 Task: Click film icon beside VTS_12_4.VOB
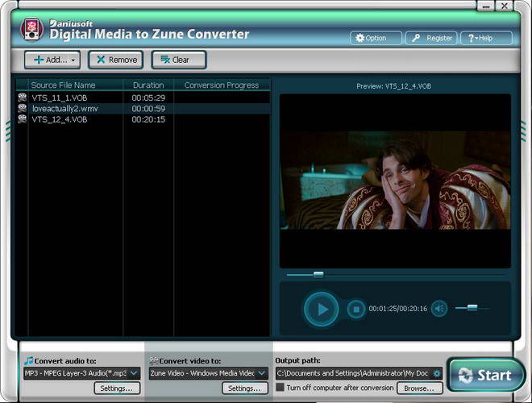pyautogui.click(x=23, y=119)
